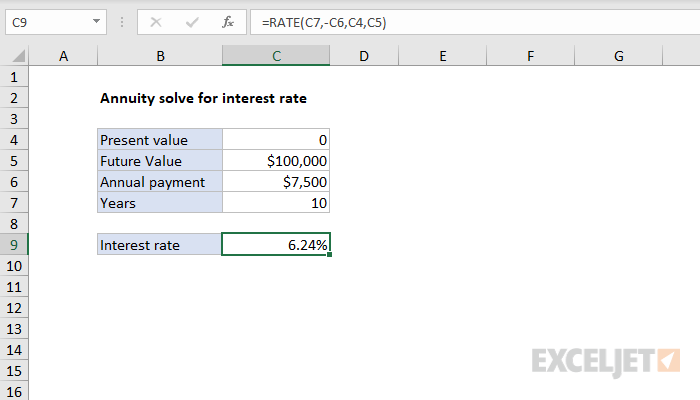Click the Enter checkmark formula bar icon

click(x=192, y=22)
